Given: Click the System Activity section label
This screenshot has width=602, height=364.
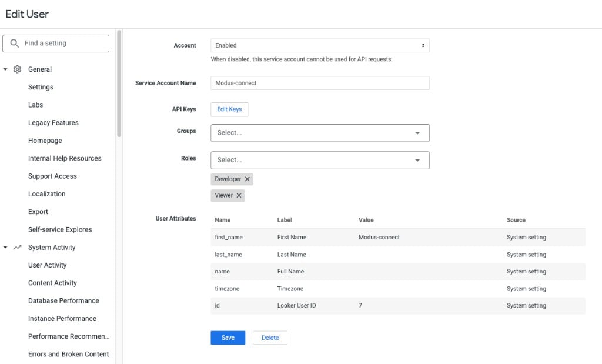Looking at the screenshot, I should [52, 248].
